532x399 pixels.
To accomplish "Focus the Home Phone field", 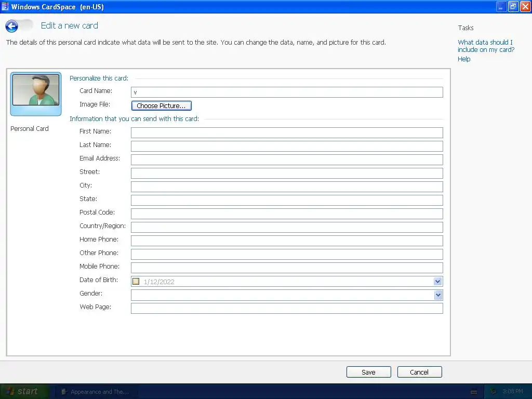I will coord(287,241).
